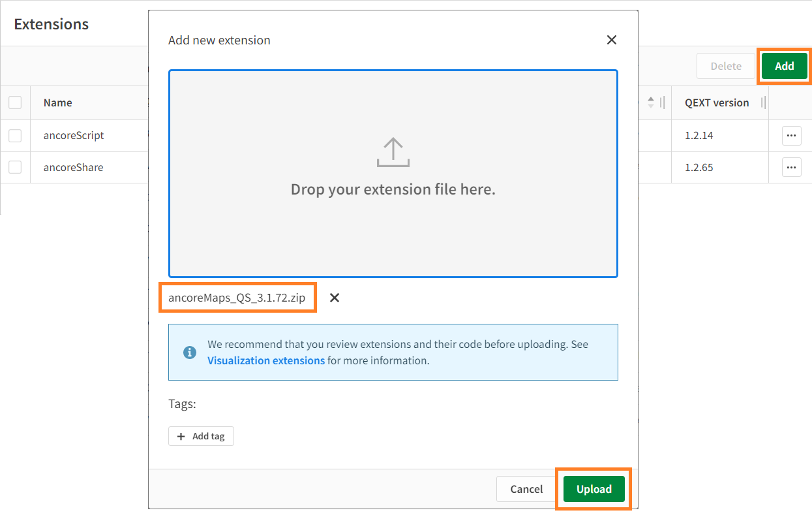This screenshot has height=519, width=812.
Task: Click the 1.2.65 version cell
Action: coord(699,167)
